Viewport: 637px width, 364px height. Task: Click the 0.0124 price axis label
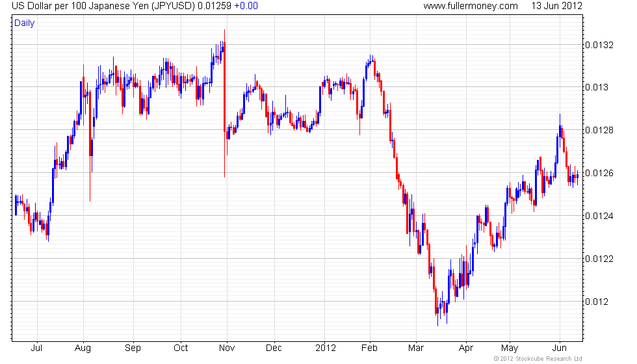[x=599, y=216]
